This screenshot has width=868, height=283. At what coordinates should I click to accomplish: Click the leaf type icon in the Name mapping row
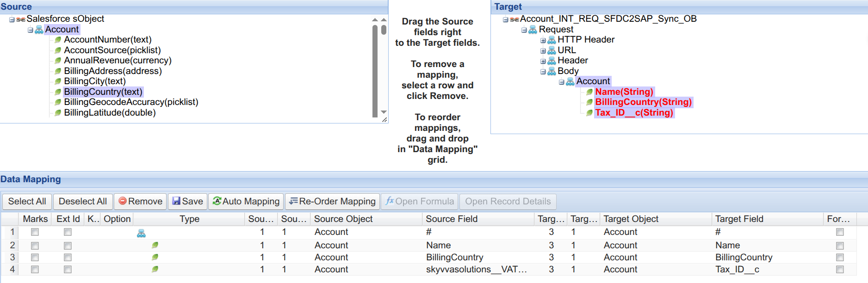point(155,245)
